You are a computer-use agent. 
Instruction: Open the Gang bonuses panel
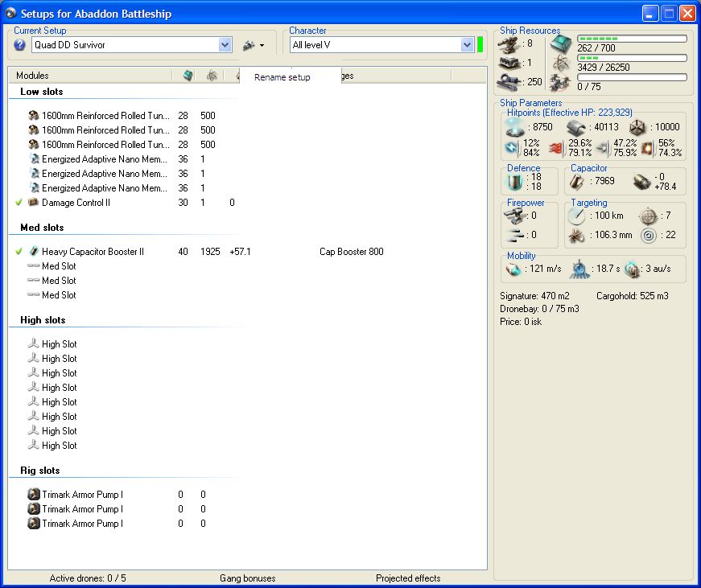point(248,578)
